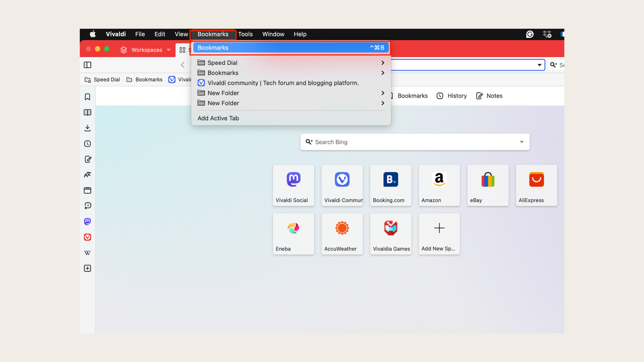Add a new web panel
The height and width of the screenshot is (362, 644).
pyautogui.click(x=87, y=268)
